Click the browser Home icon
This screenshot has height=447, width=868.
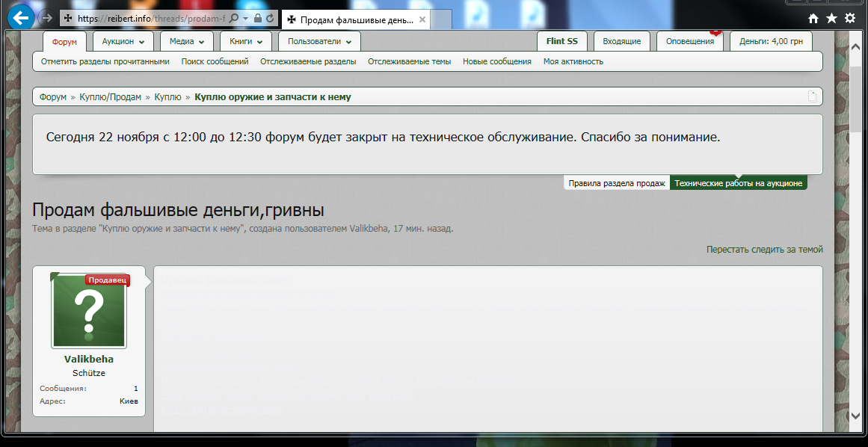pos(812,16)
